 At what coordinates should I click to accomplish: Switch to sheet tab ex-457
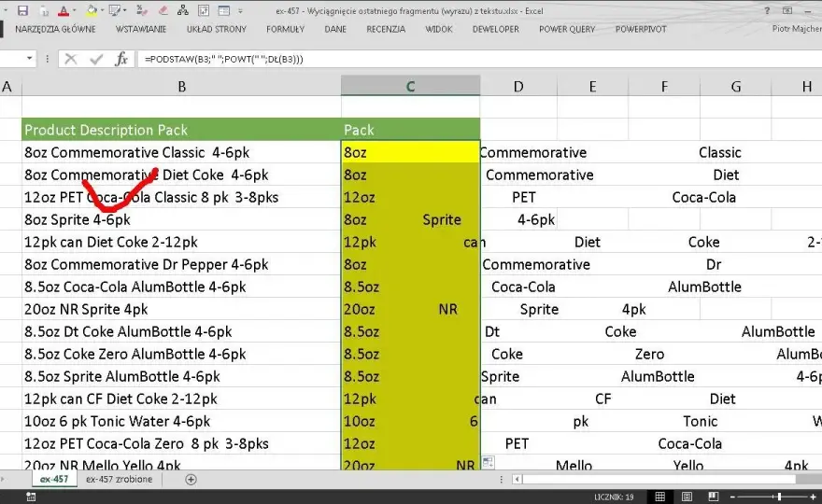pyautogui.click(x=54, y=479)
